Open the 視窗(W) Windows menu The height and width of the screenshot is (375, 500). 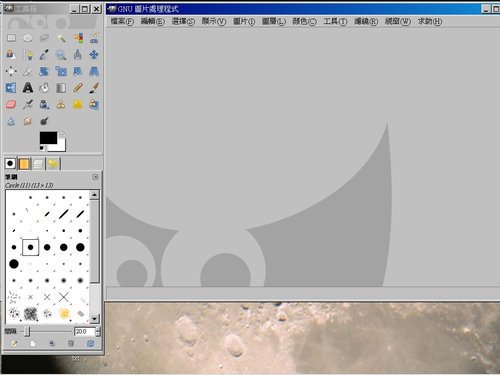[398, 22]
